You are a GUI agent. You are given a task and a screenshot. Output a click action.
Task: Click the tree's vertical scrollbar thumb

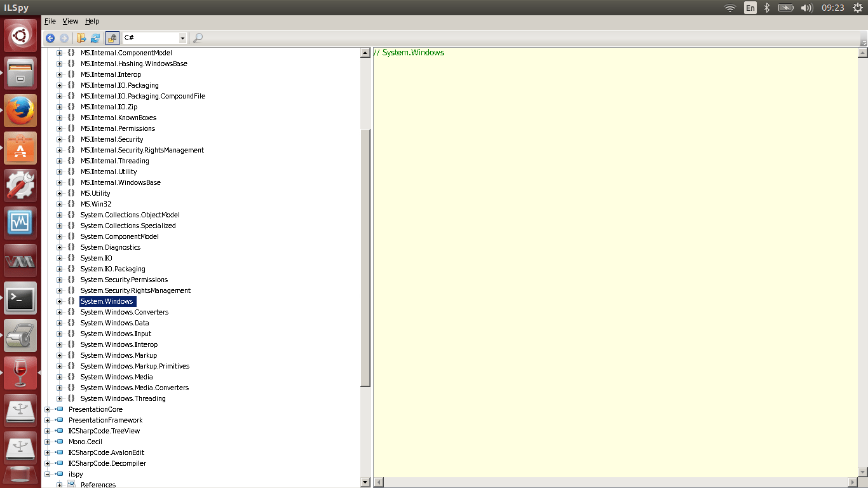click(x=365, y=257)
